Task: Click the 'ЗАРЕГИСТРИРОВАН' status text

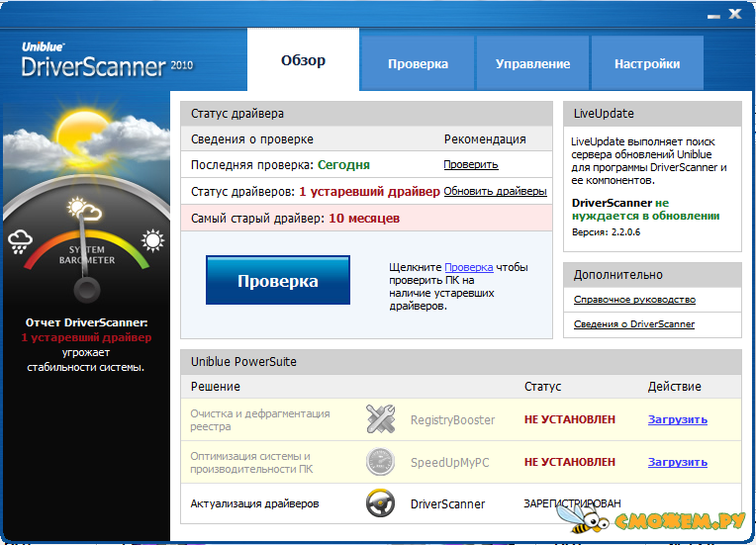Action: tap(572, 503)
